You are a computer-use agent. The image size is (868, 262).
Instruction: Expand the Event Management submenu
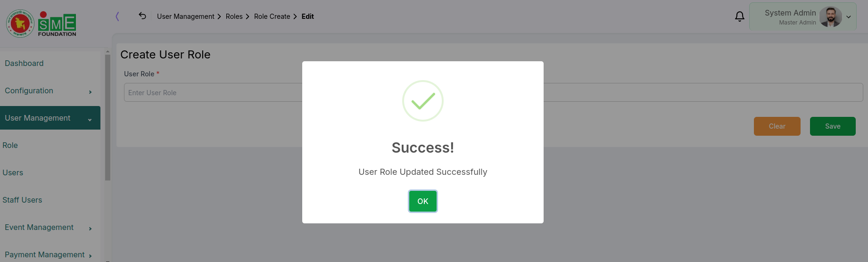(90, 229)
